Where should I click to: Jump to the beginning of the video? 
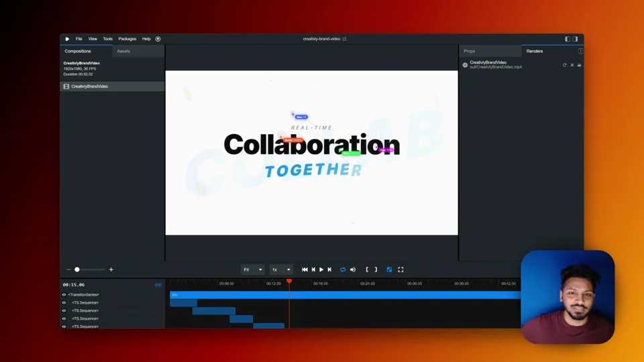305,269
